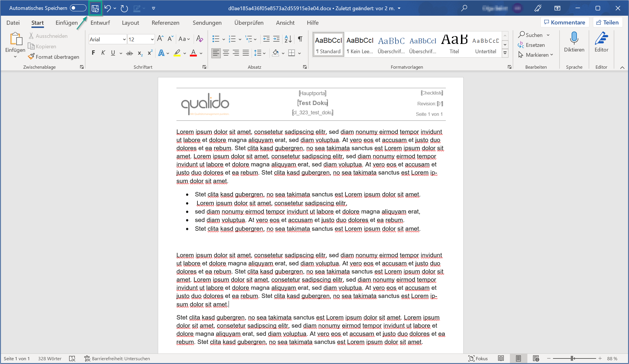Decrease font size with the smaller A icon
This screenshot has width=629, height=364.
pyautogui.click(x=171, y=39)
